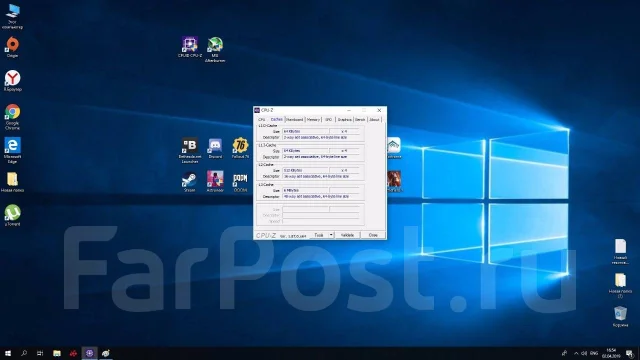This screenshot has height=360, width=640.
Task: Select the DOOM desktop shortcut
Action: tap(240, 182)
